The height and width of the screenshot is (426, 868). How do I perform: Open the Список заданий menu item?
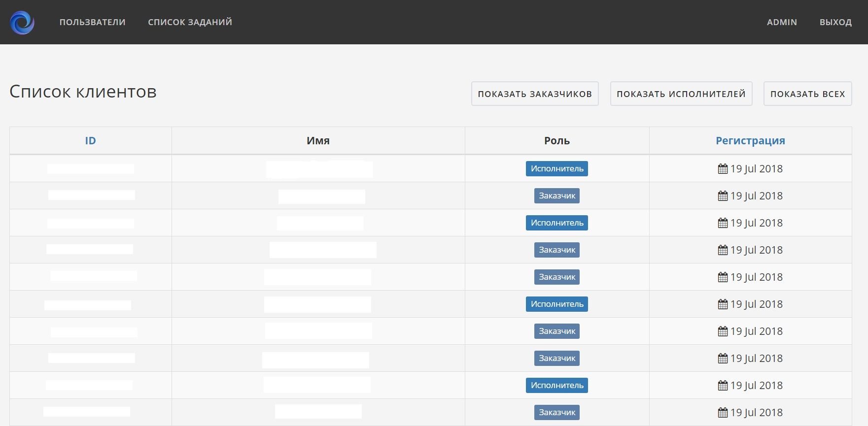(x=190, y=22)
